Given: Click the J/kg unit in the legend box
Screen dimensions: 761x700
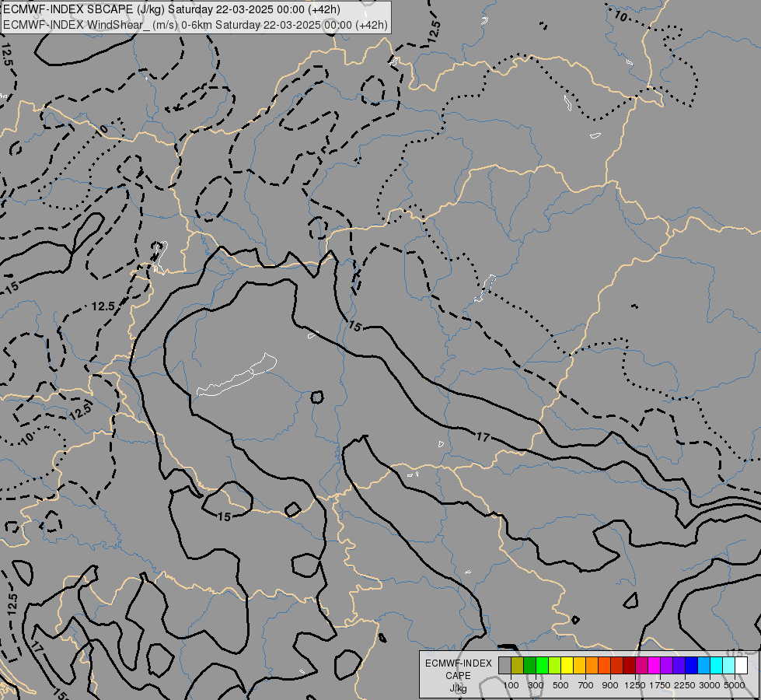Looking at the screenshot, I should [x=458, y=688].
